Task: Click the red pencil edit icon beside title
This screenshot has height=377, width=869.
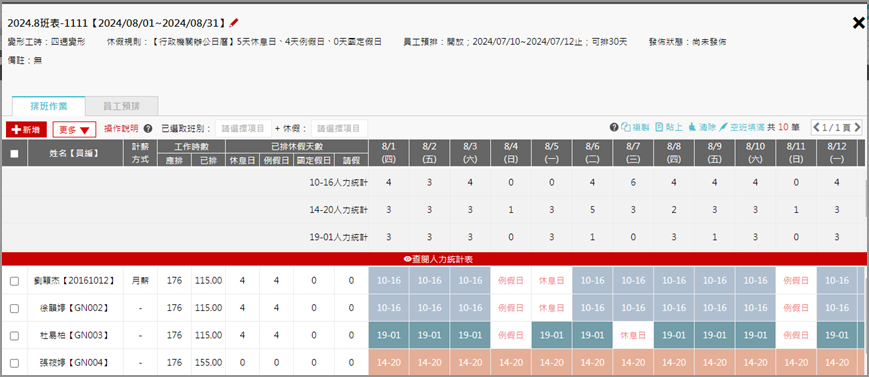Action: [x=234, y=23]
